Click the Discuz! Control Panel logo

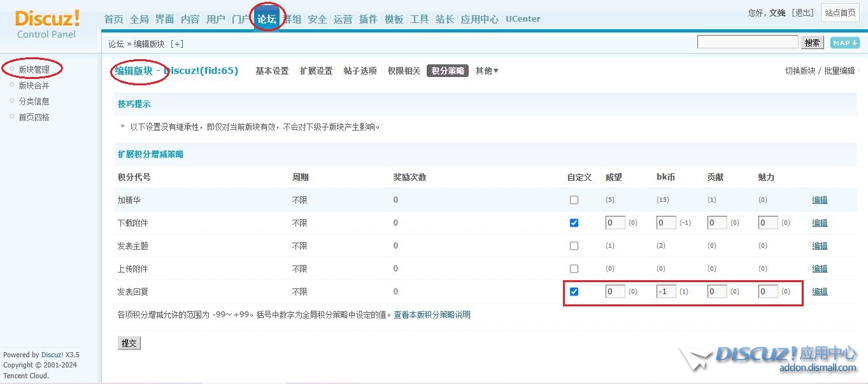point(47,24)
